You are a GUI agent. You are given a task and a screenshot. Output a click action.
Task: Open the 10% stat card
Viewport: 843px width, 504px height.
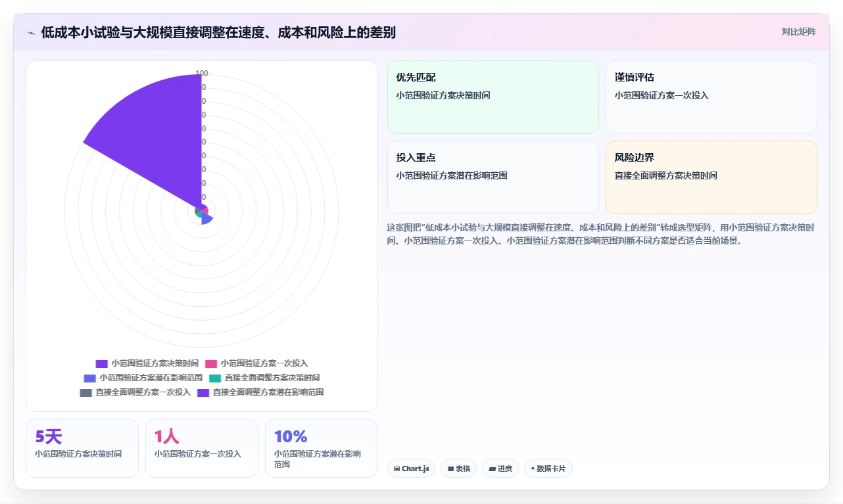(x=322, y=448)
